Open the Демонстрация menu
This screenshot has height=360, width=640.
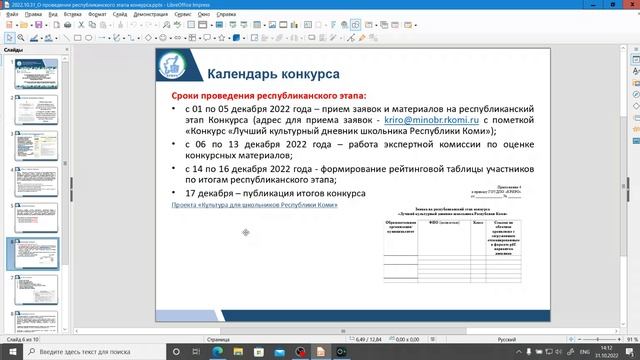click(151, 14)
